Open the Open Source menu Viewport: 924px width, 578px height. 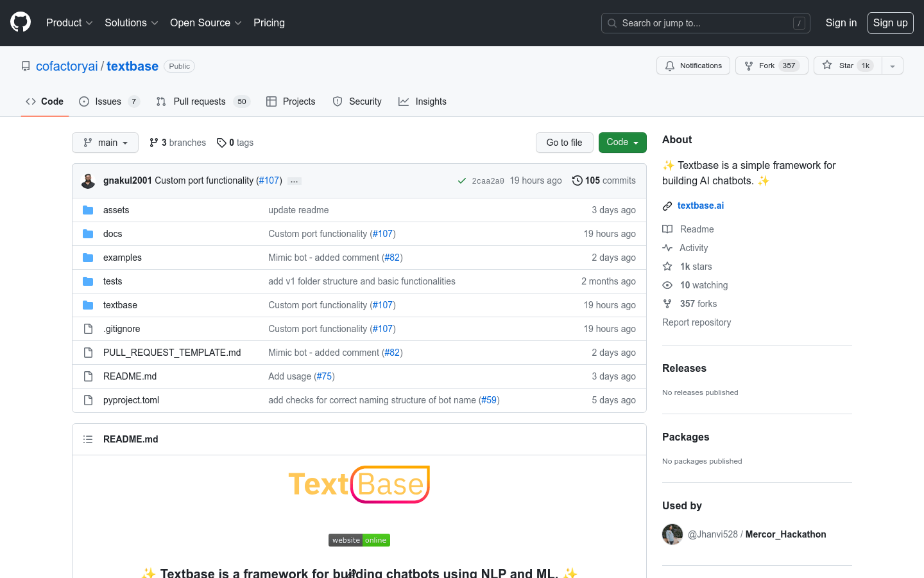[205, 22]
